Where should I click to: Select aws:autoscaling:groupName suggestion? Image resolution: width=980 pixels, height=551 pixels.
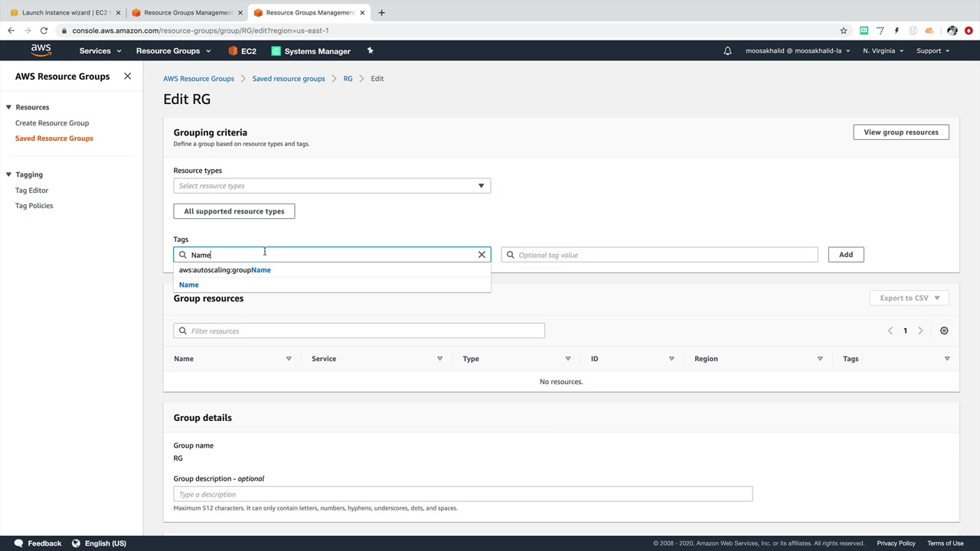coord(332,270)
